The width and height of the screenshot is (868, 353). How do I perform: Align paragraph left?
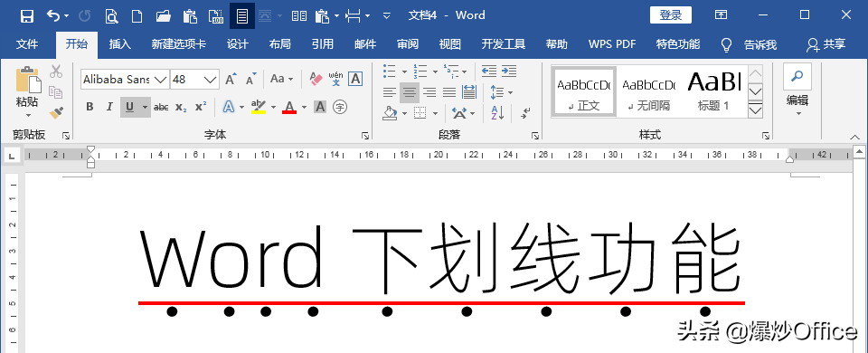(390, 92)
